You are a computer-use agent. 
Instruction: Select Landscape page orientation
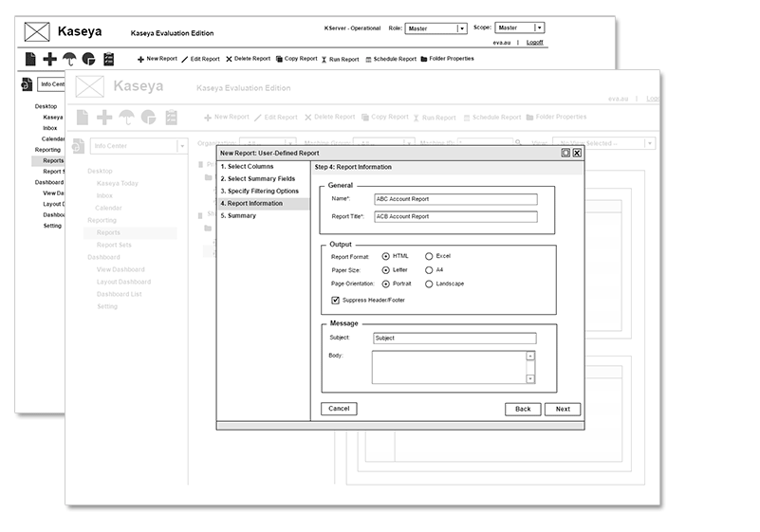429,284
